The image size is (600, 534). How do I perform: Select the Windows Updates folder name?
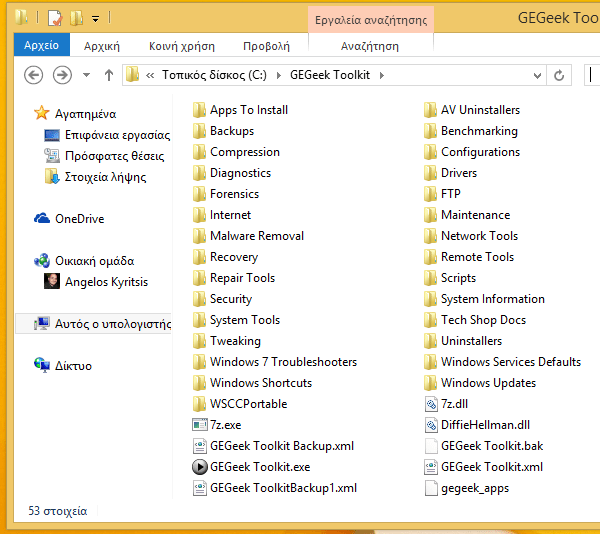488,383
